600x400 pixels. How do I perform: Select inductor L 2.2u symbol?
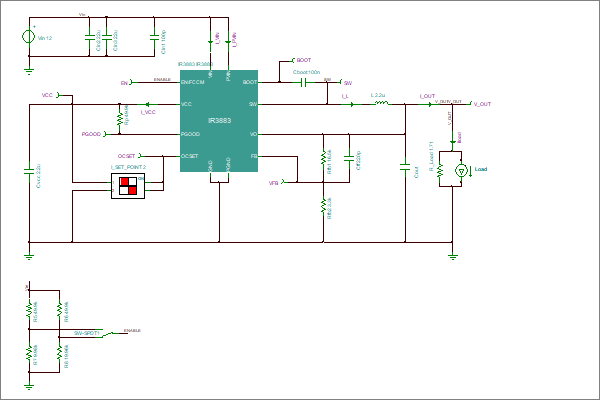[x=381, y=103]
